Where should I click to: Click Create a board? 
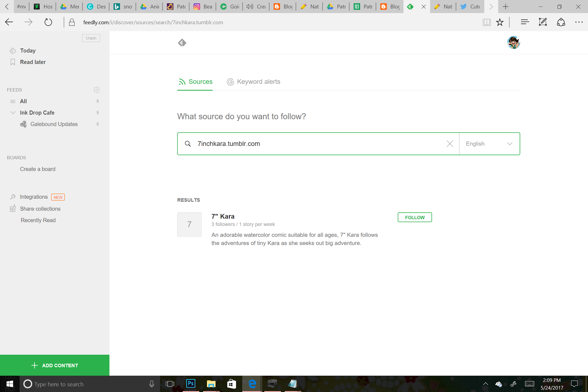[38, 169]
